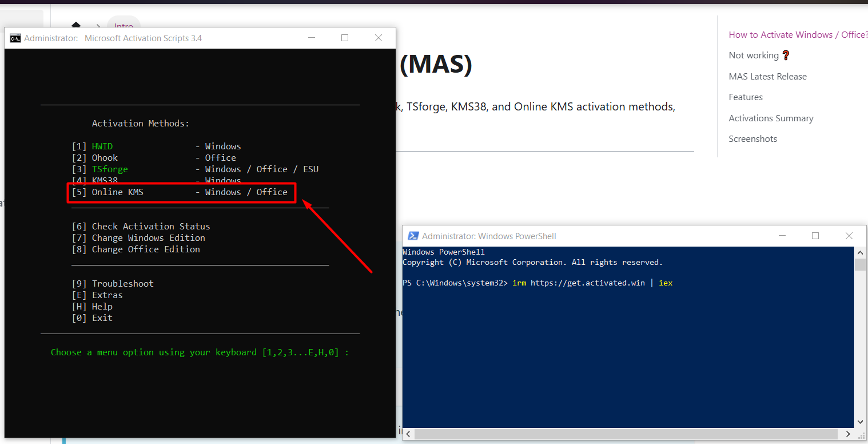Screen dimensions: 868x444
Task: Open the How to Activate Windows / Office link
Action: 798,35
